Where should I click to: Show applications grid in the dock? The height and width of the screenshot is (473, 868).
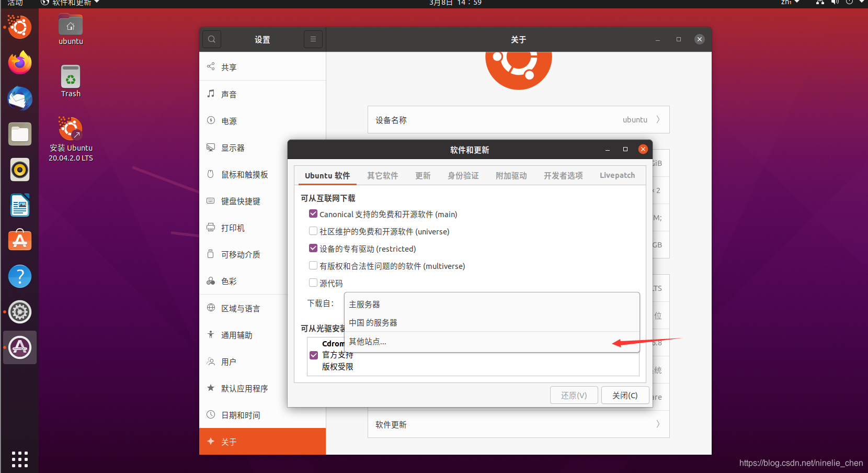click(x=20, y=459)
